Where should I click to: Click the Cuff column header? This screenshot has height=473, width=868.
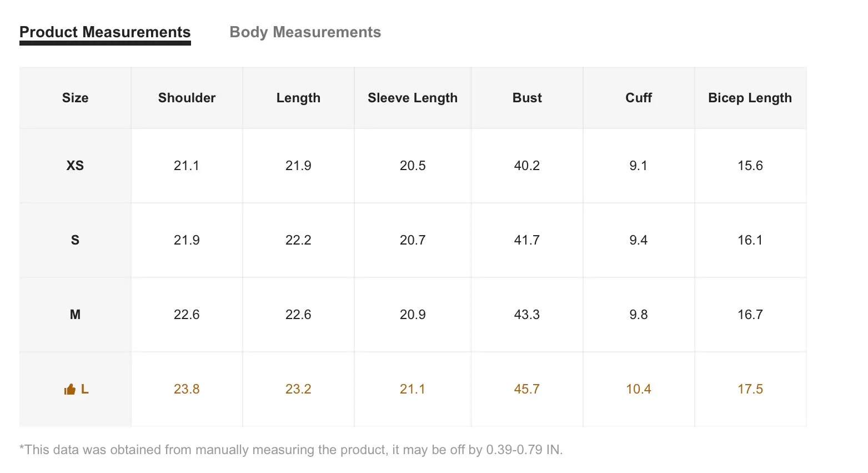639,98
